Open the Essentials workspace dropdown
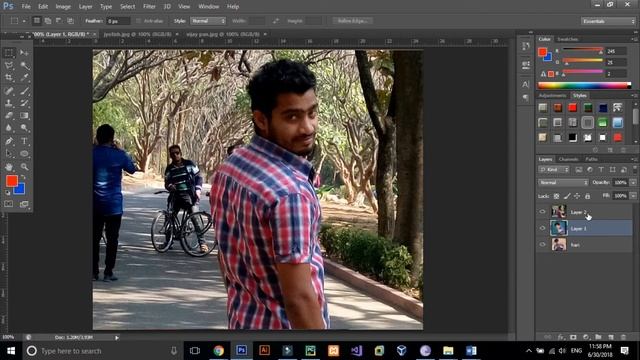640x360 pixels. point(608,21)
